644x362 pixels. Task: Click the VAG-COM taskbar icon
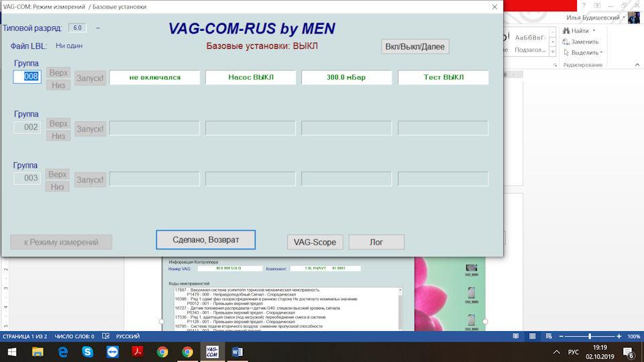point(213,352)
